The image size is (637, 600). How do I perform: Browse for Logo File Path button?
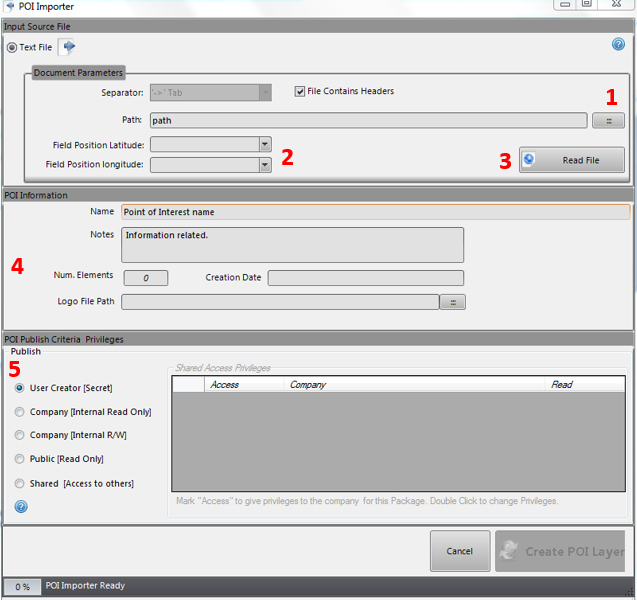coord(452,302)
